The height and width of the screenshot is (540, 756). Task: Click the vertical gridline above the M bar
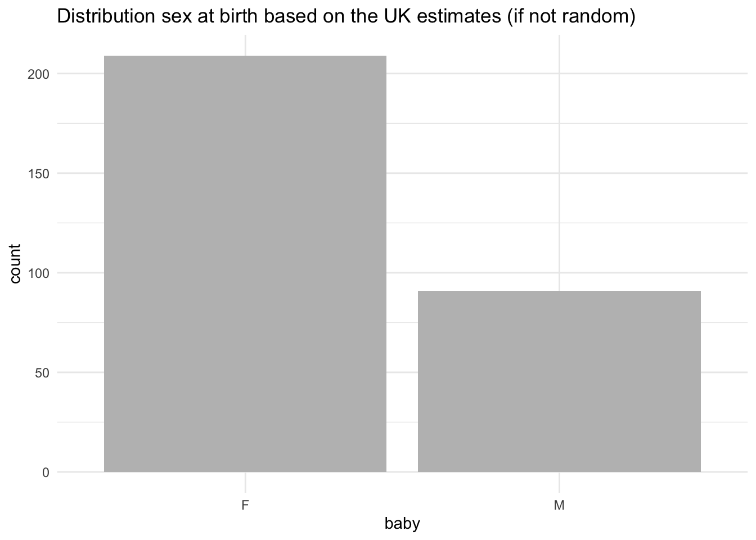559,169
